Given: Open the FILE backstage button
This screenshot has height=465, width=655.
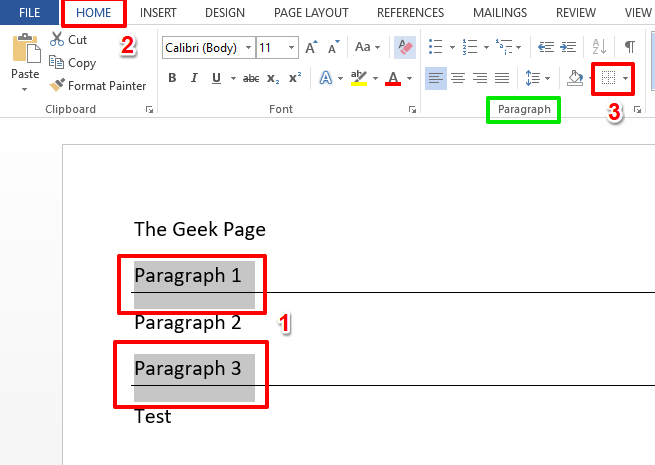Looking at the screenshot, I should point(29,13).
